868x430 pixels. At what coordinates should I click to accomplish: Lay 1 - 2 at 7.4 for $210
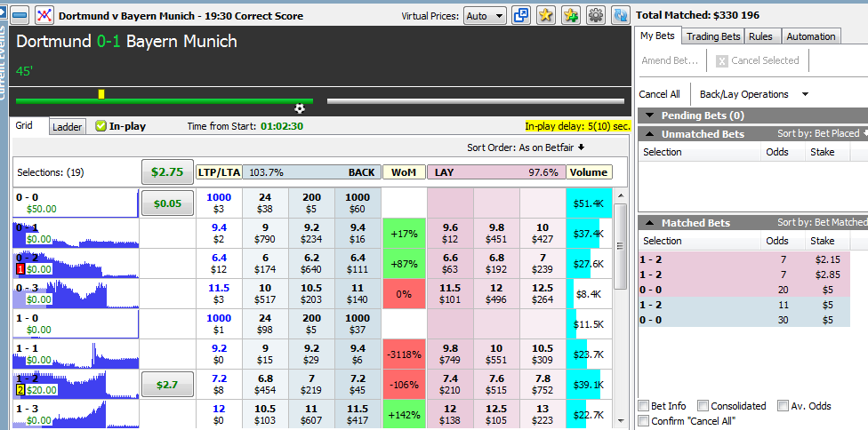click(450, 384)
